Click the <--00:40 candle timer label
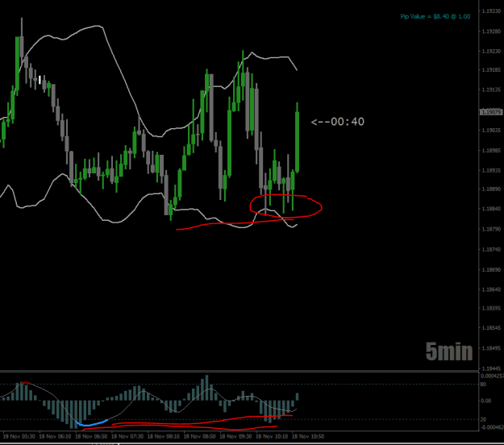This screenshot has width=504, height=445. click(338, 122)
